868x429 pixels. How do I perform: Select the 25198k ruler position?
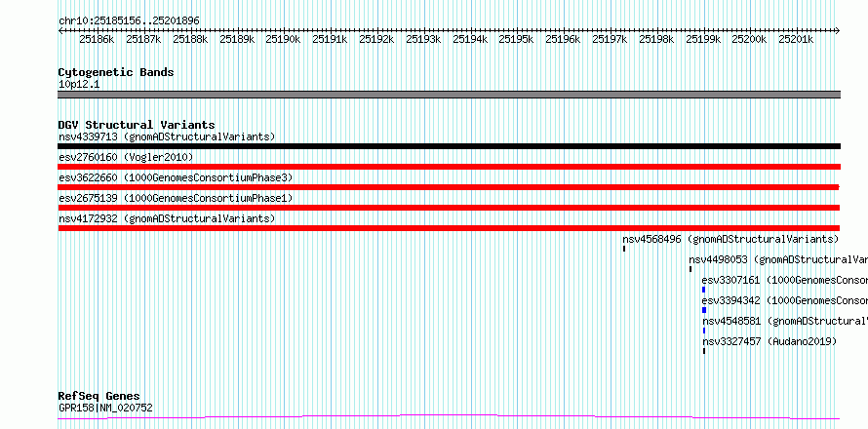(x=656, y=39)
